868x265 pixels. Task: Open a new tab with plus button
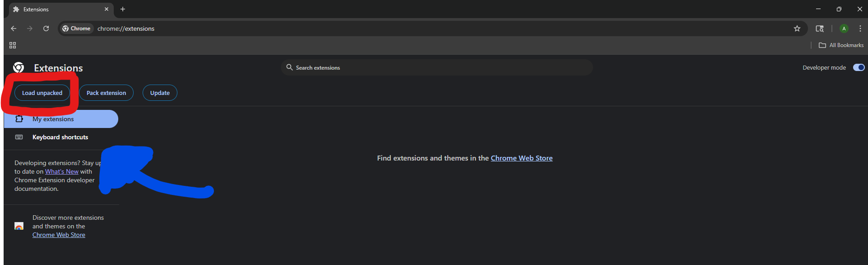click(x=123, y=9)
